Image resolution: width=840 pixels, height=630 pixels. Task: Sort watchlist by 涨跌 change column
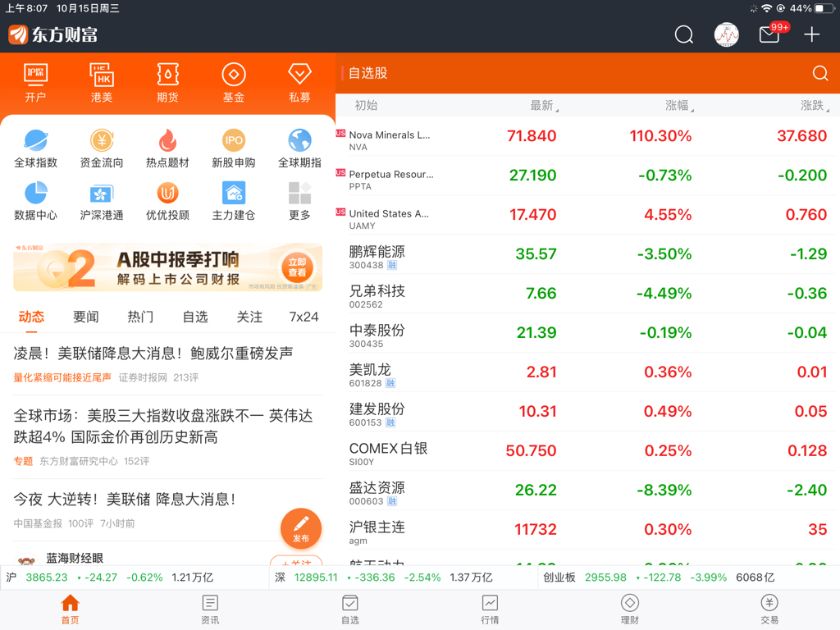click(815, 106)
